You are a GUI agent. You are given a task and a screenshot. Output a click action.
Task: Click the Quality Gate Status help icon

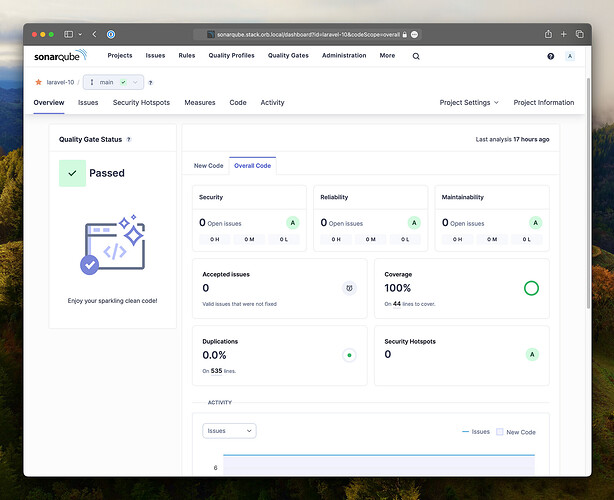pyautogui.click(x=129, y=140)
